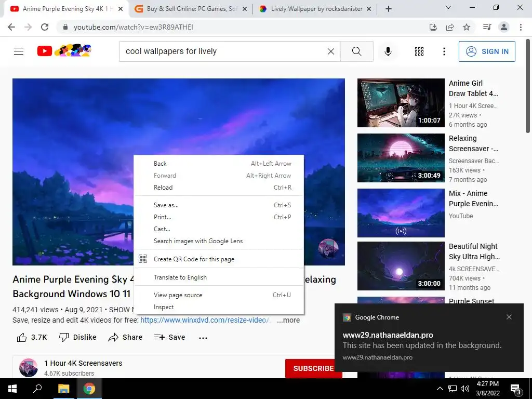The image size is (532, 399).
Task: Select Translate to English
Action: point(219,277)
